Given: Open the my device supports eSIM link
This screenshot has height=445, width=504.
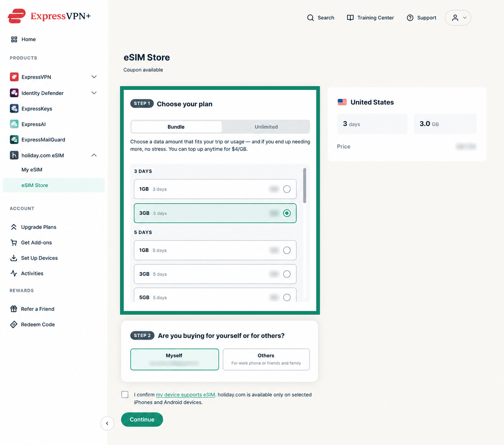Looking at the screenshot, I should 185,394.
